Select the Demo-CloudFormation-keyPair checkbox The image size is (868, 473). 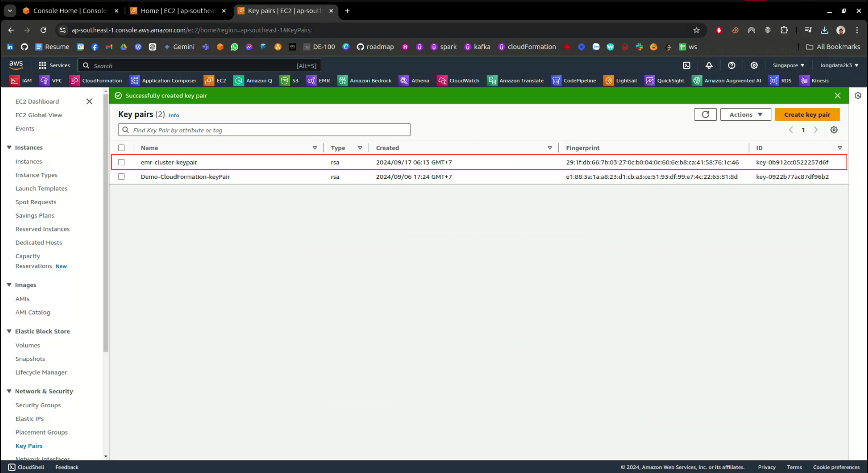tap(121, 177)
